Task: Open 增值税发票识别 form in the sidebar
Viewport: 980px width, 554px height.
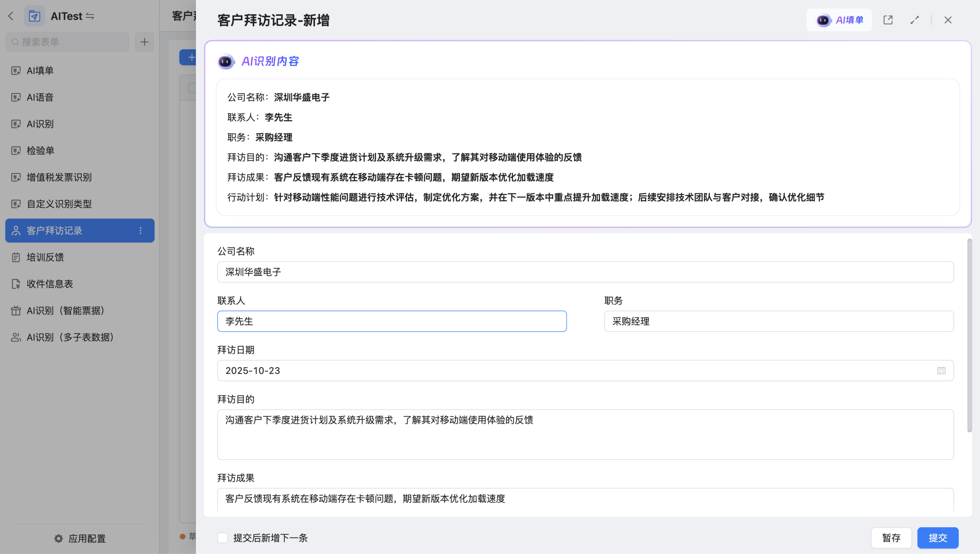Action: point(59,177)
